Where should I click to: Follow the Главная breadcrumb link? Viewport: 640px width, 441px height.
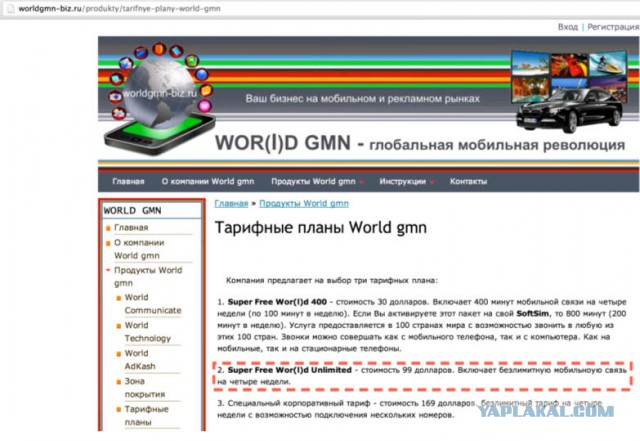(x=231, y=203)
